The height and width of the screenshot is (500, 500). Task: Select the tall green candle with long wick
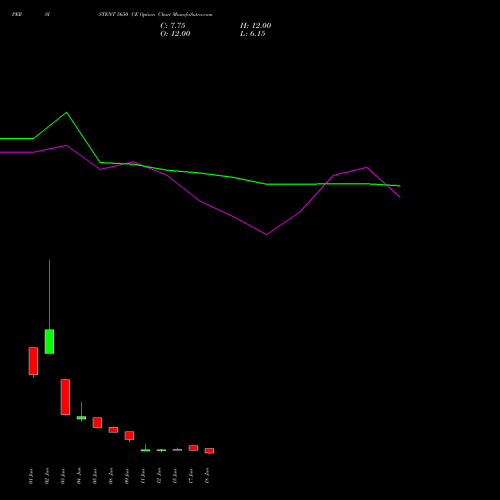49,341
